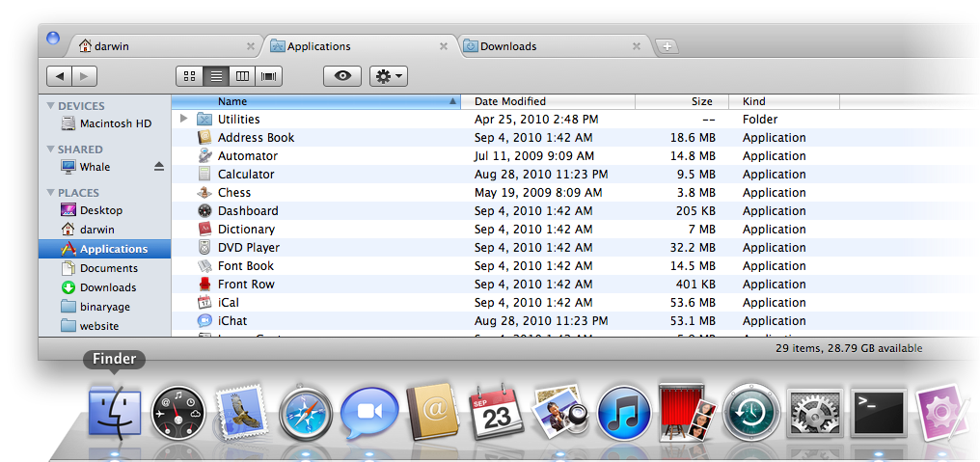
Task: Close the Downloads tab
Action: pyautogui.click(x=637, y=46)
